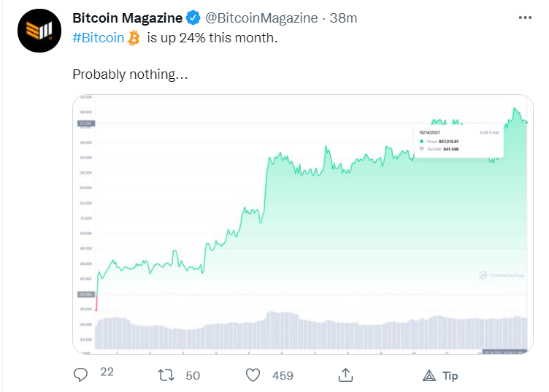Click the Bitcoin Magazine display name

point(128,18)
